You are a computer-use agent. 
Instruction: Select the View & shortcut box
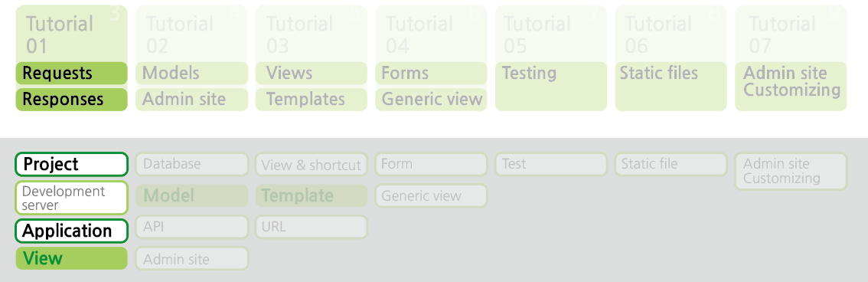312,165
